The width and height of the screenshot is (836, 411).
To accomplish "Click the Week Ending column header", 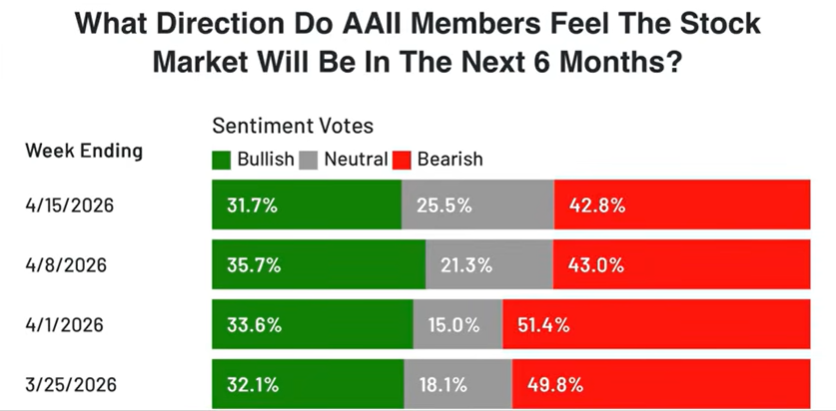I will click(x=84, y=152).
